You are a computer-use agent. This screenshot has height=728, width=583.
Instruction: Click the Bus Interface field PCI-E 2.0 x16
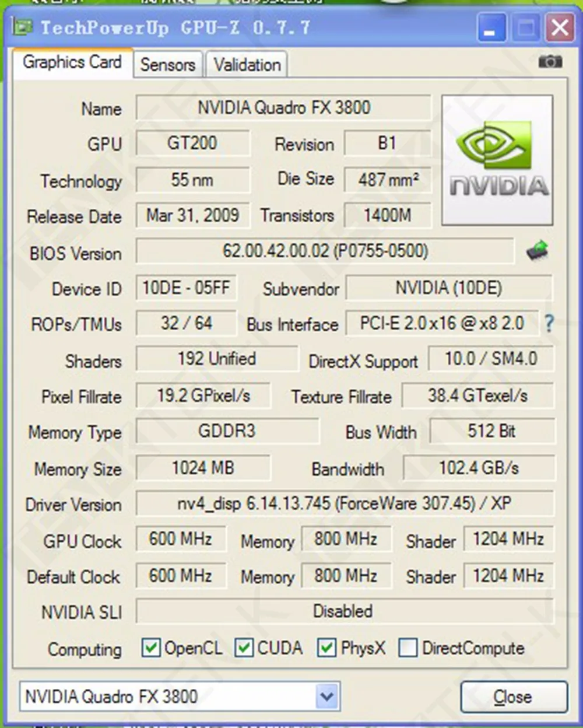442,323
